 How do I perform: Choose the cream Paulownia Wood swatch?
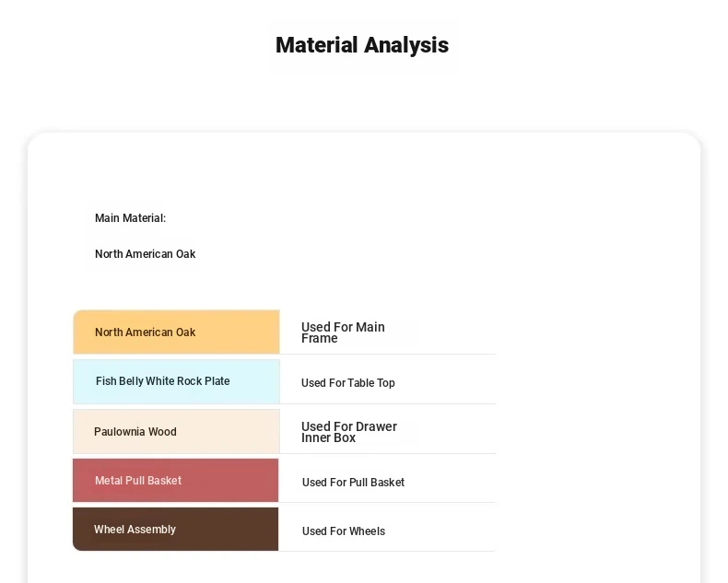click(x=230, y=432)
